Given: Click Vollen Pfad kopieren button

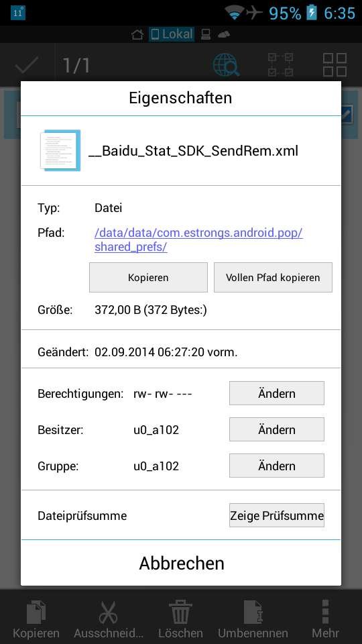Looking at the screenshot, I should pos(273,278).
